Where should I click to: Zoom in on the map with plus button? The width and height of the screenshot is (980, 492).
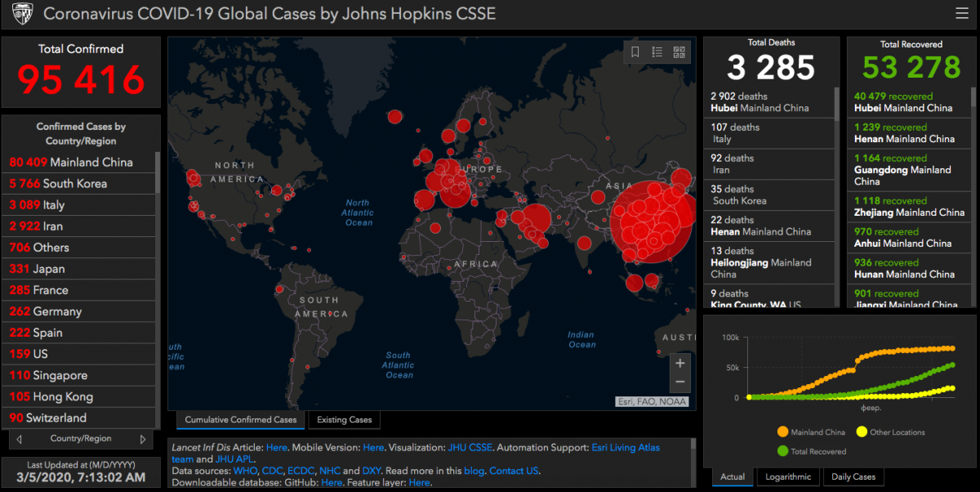click(x=679, y=362)
